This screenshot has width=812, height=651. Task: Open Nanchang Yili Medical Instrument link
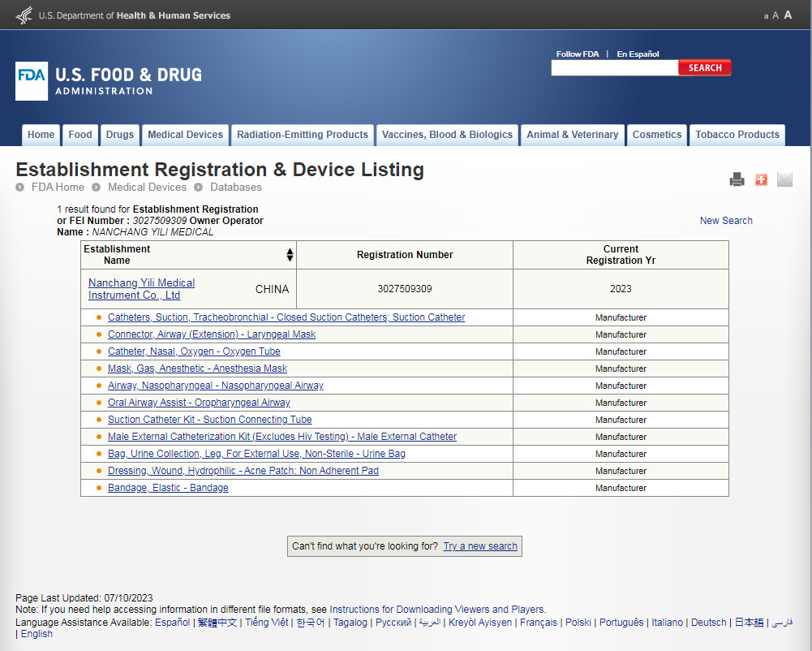[x=141, y=289]
